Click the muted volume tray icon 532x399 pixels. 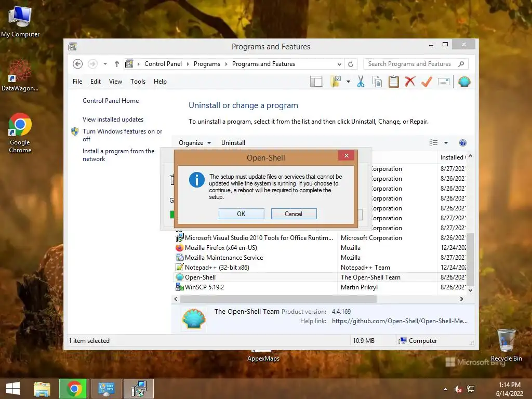[x=458, y=389]
